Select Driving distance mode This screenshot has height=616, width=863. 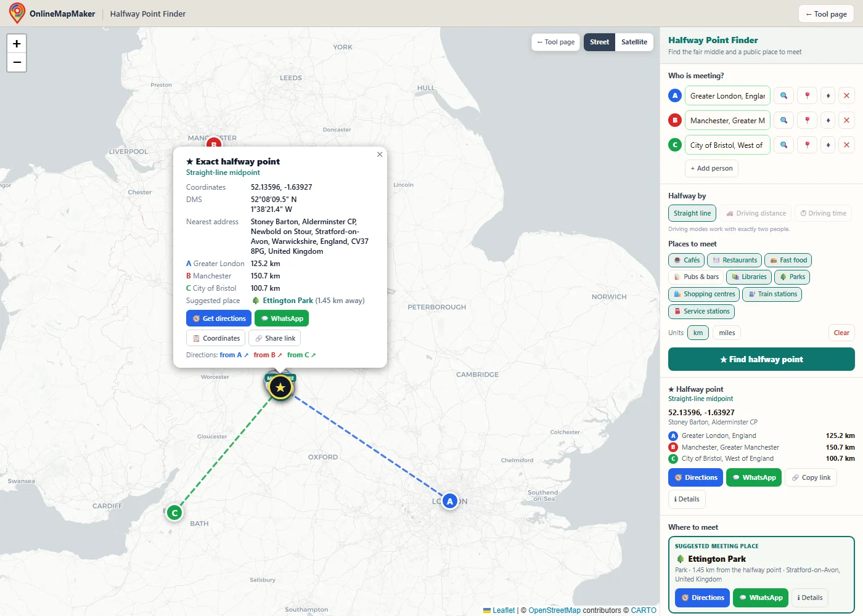click(x=756, y=213)
